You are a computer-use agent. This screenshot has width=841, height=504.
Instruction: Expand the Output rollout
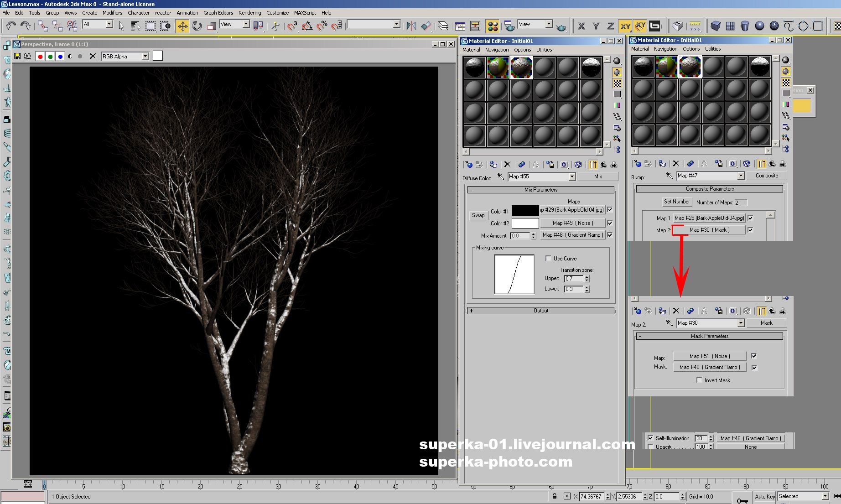click(540, 311)
